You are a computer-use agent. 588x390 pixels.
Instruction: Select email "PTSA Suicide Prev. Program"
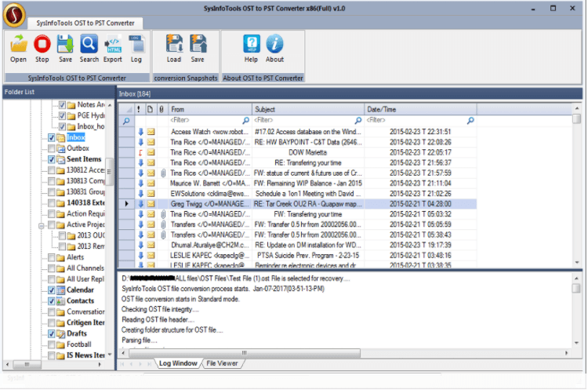pyautogui.click(x=298, y=255)
